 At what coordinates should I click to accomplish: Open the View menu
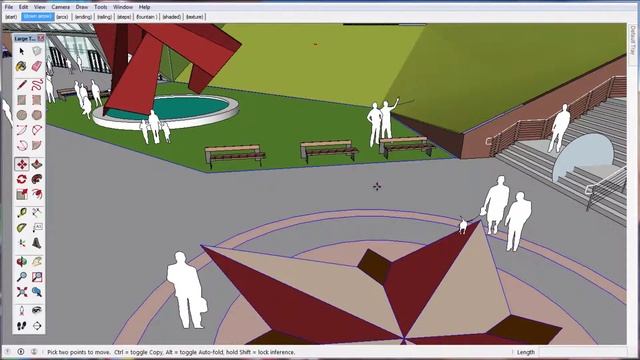40,7
